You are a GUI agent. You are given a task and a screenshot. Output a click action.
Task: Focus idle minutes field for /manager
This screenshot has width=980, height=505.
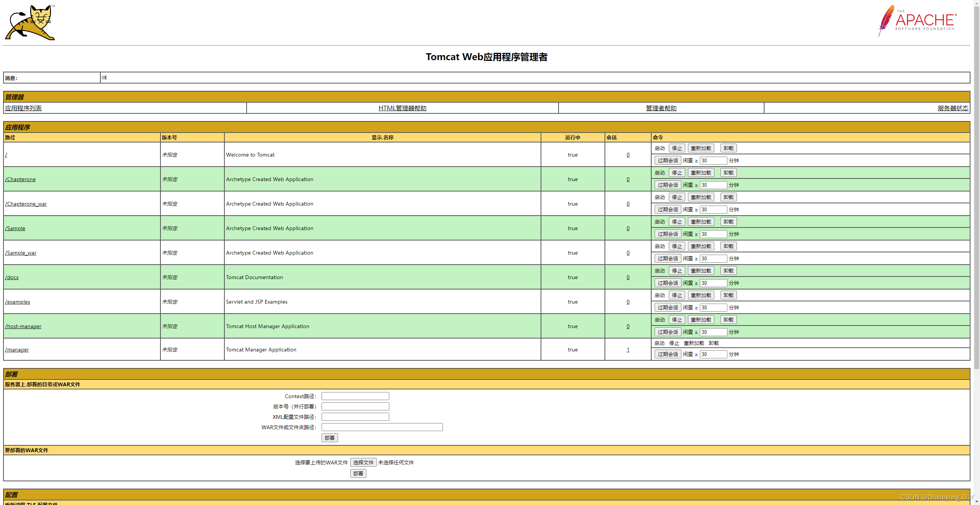pos(713,354)
